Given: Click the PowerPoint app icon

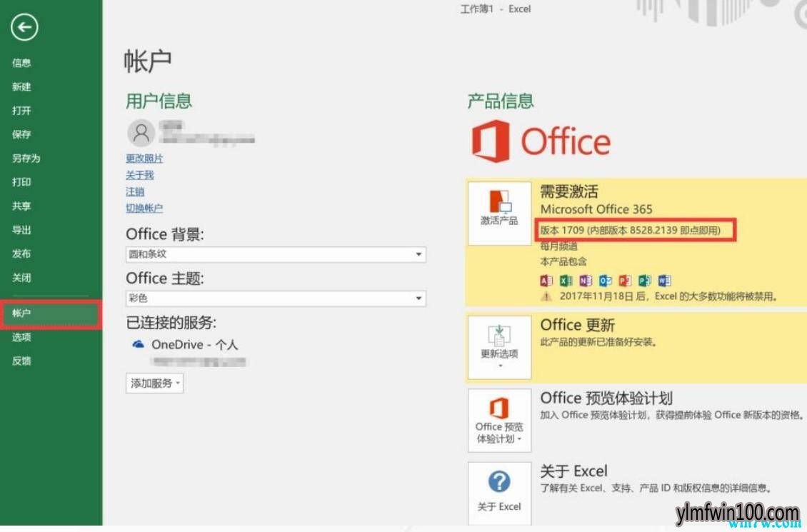Looking at the screenshot, I should (x=625, y=281).
